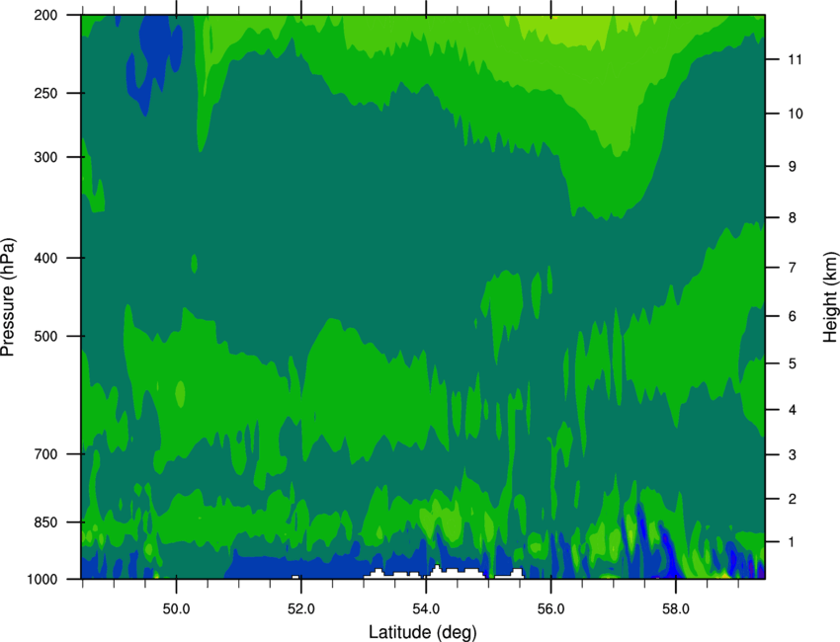
Task: Click the 1 km height label
Action: point(792,542)
